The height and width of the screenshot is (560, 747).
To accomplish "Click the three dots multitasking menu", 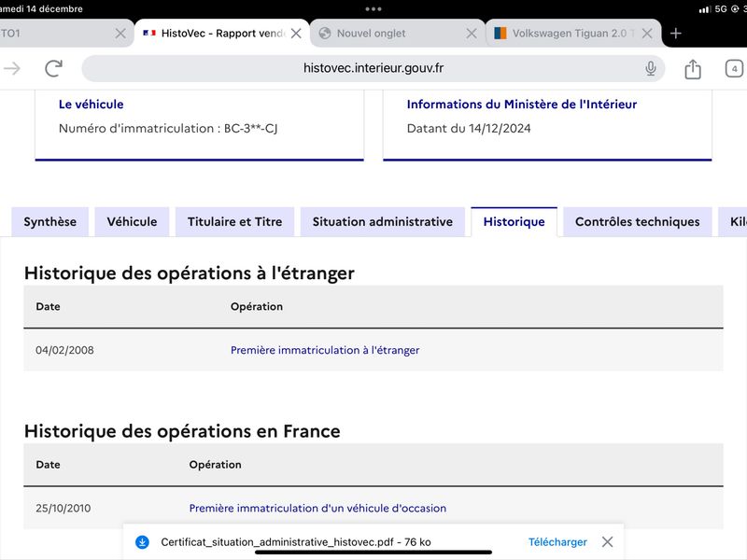I will pyautogui.click(x=373, y=9).
